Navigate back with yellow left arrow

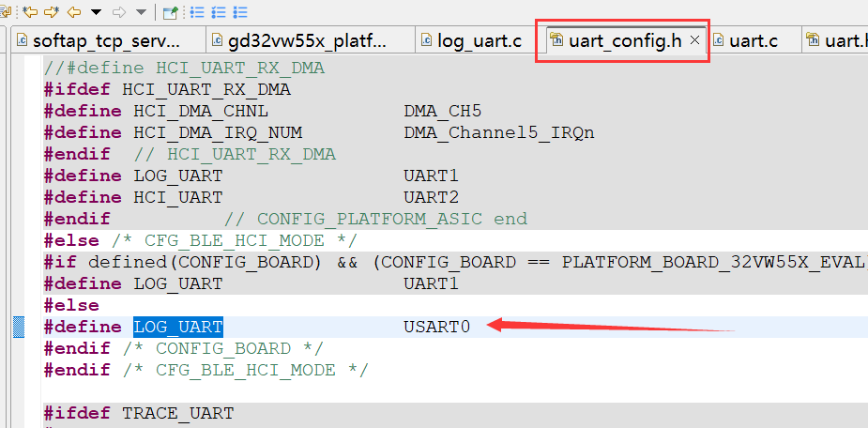pos(73,12)
